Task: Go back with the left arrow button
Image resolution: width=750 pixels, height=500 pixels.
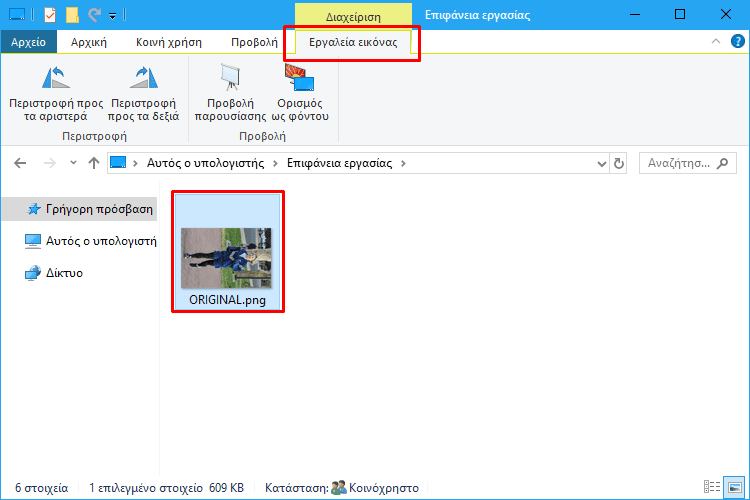Action: coord(20,163)
